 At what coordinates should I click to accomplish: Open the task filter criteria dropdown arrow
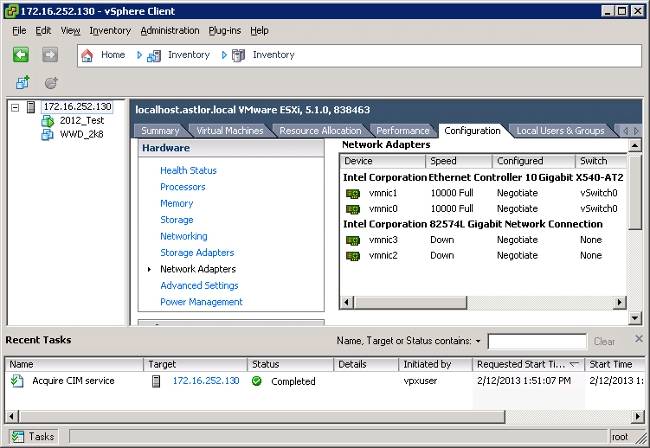(x=478, y=341)
